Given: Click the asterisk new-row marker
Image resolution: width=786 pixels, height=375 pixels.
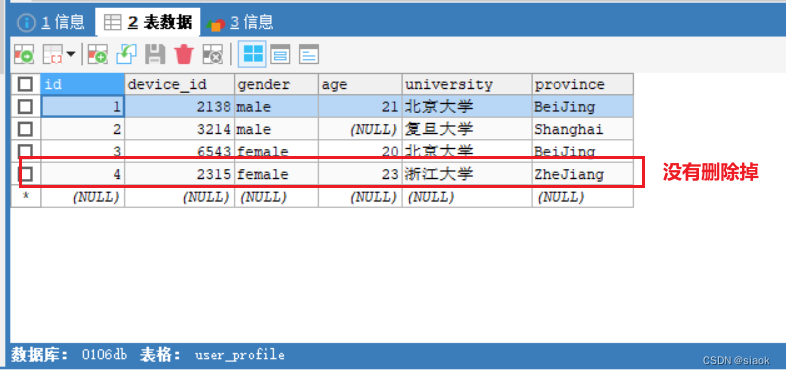Looking at the screenshot, I should click(25, 197).
